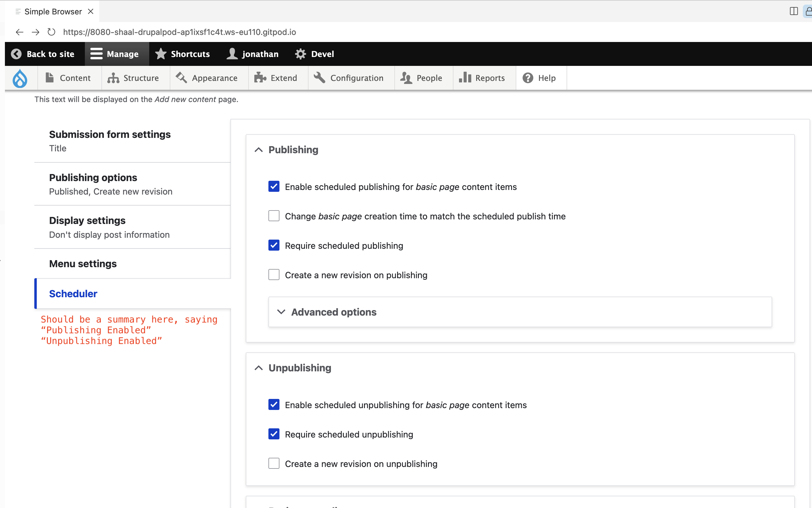Open the Help question-mark icon
This screenshot has width=812, height=508.
pyautogui.click(x=528, y=78)
